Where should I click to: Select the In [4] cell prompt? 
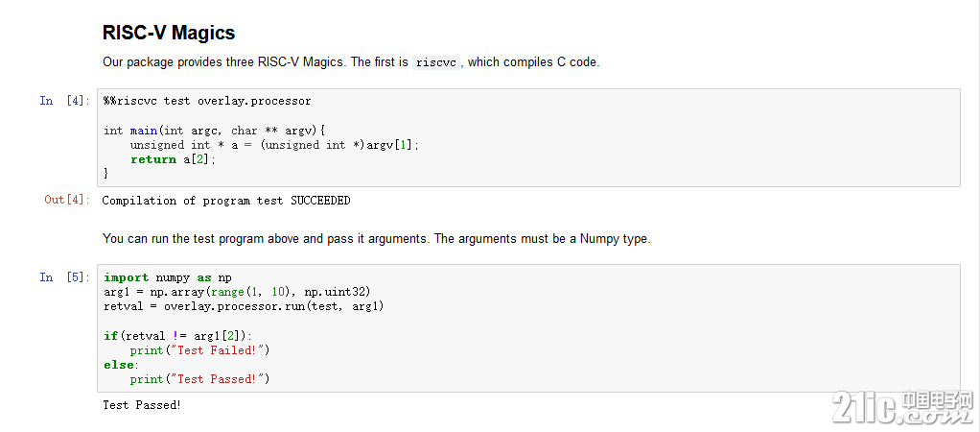click(x=65, y=101)
